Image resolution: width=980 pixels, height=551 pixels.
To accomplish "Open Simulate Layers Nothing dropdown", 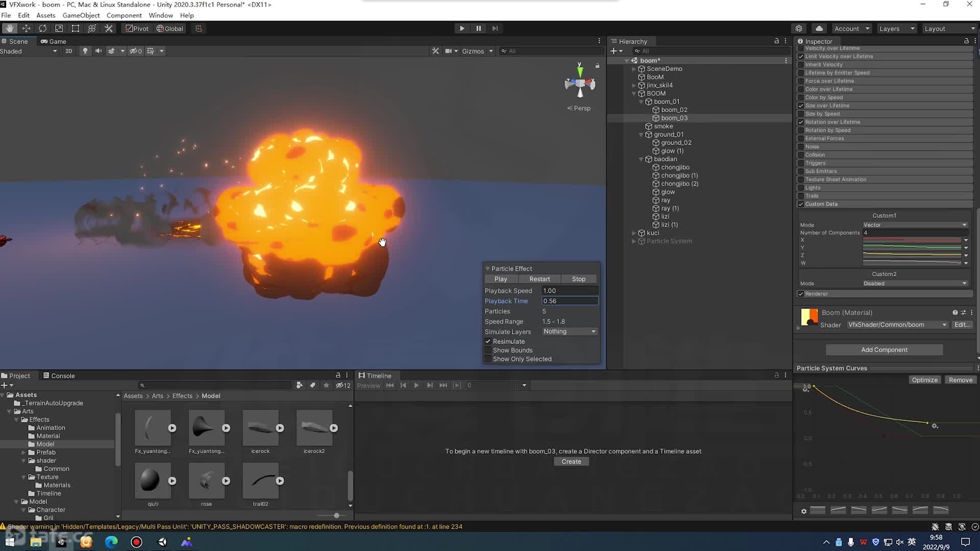I will [x=570, y=332].
